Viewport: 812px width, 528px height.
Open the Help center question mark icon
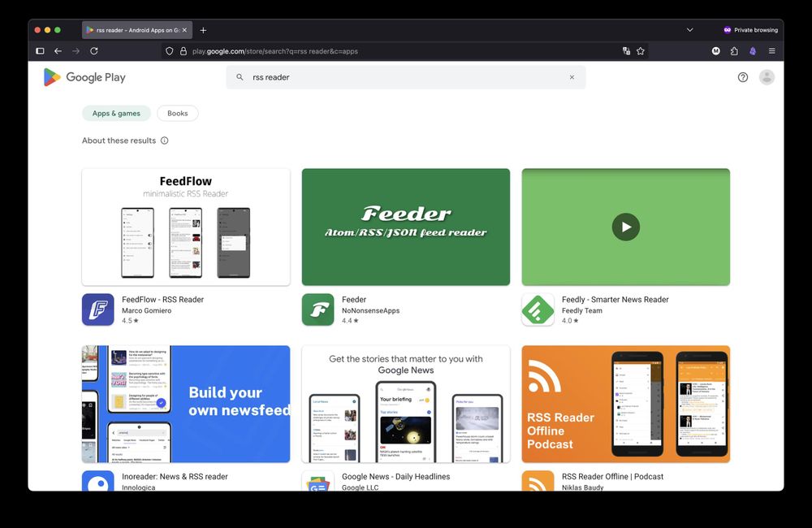click(743, 77)
